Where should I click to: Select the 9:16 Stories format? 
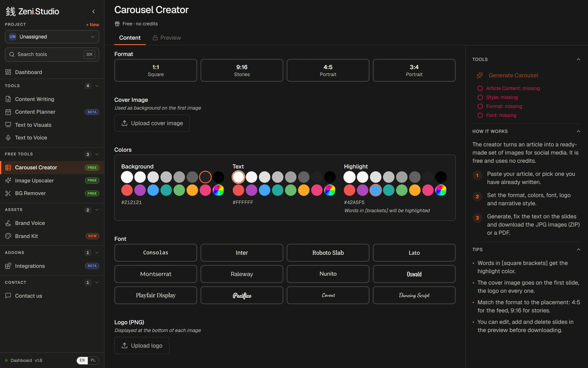pos(242,70)
